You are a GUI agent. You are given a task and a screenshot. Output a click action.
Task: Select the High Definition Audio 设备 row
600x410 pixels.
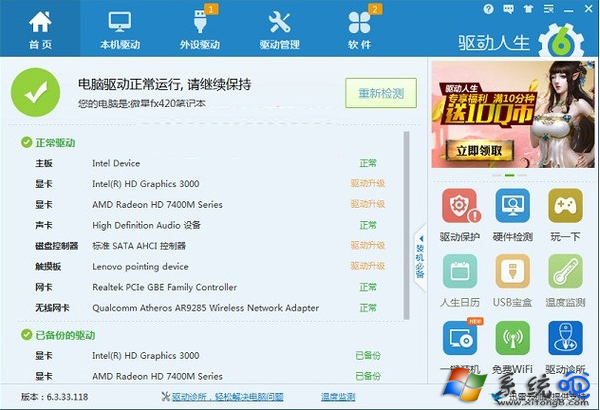[210, 225]
